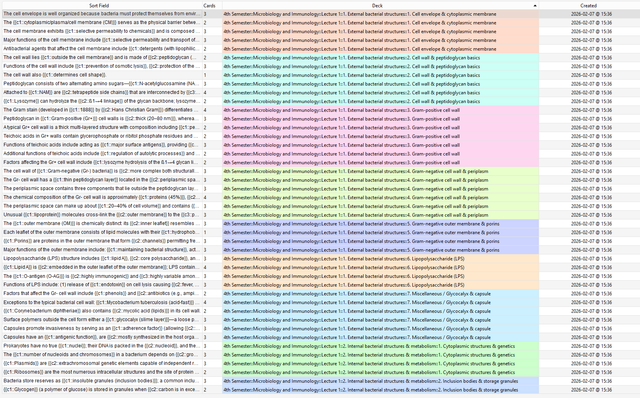The image size is (640, 398).
Task: Select the note 'The cell wall also determines cell shape'
Action: pos(320,75)
